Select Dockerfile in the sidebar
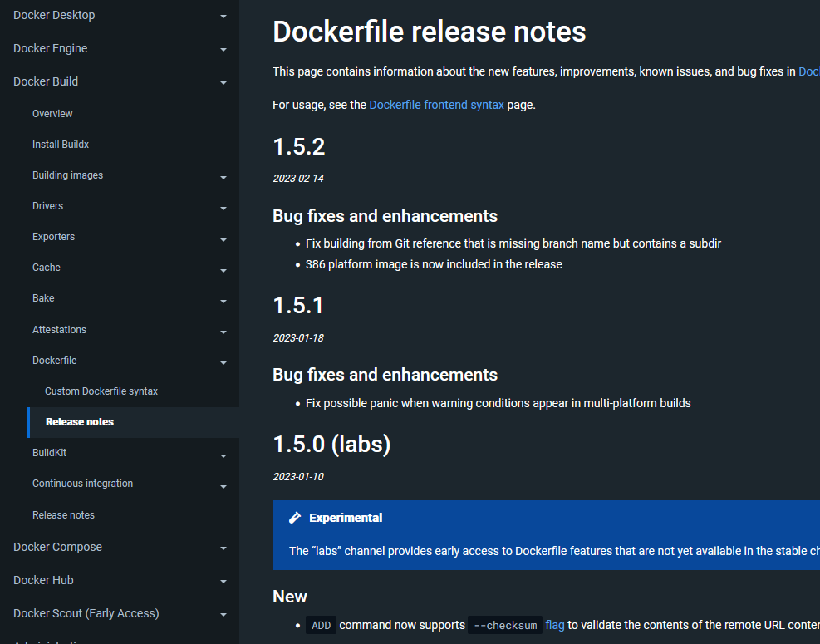 pos(54,361)
